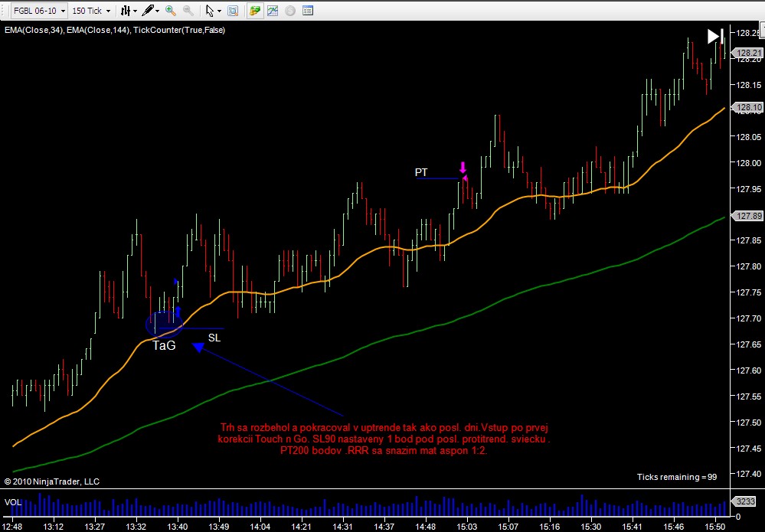The image size is (765, 532).
Task: Click the 13:40 time axis label
Action: [177, 527]
